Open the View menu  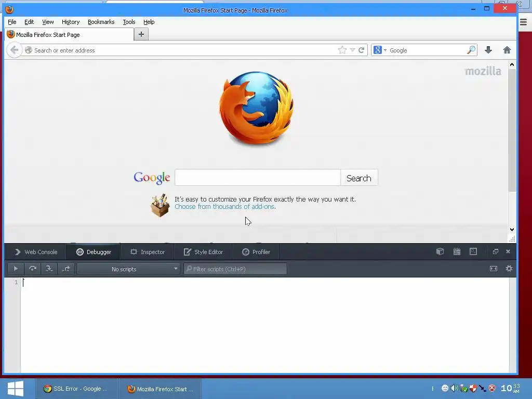pos(48,22)
